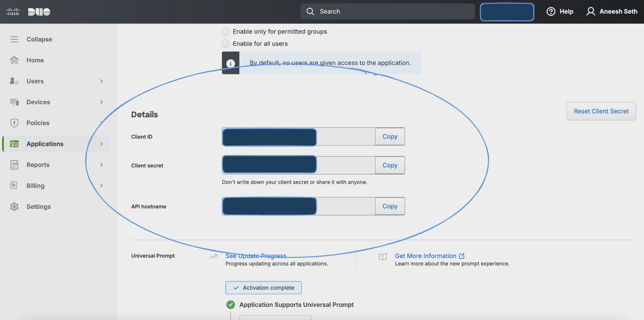Viewport: 644px width, 320px height.
Task: Expand the Devices submenu chevron
Action: tap(102, 102)
